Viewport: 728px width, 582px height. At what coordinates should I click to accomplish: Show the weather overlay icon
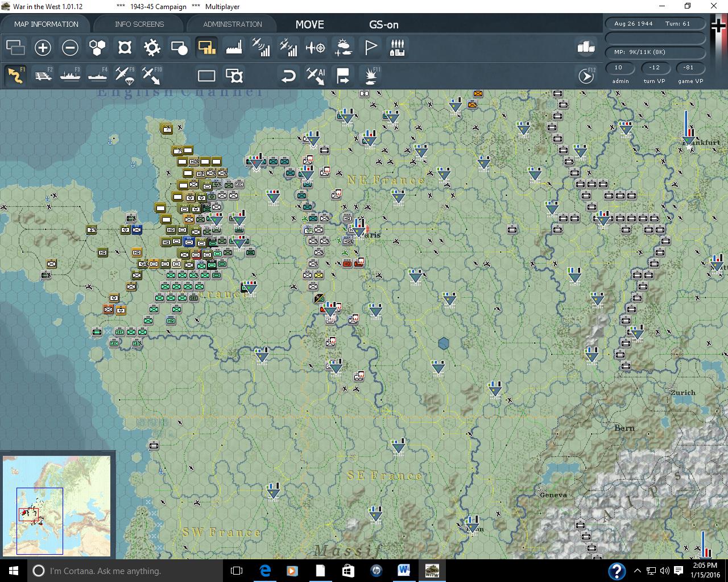(343, 48)
